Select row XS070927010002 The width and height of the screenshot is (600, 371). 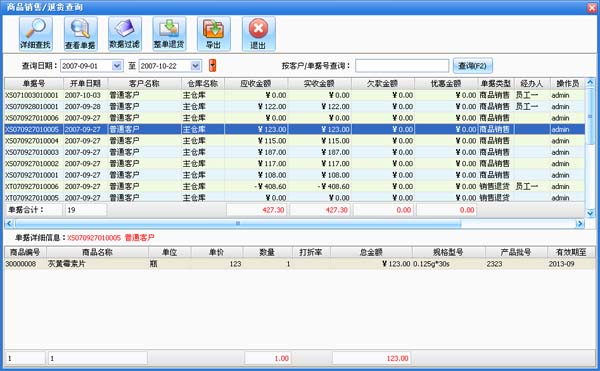294,164
